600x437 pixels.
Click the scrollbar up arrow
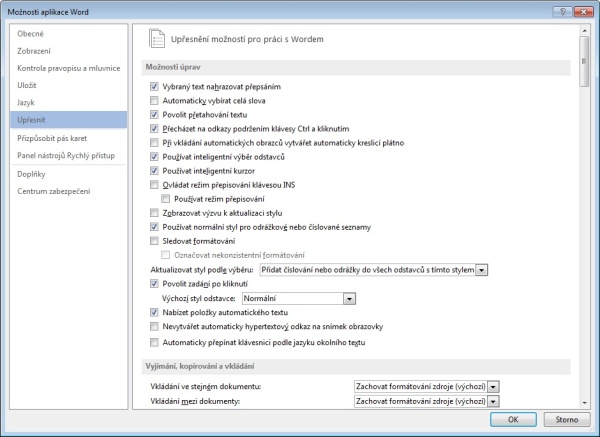(x=584, y=30)
